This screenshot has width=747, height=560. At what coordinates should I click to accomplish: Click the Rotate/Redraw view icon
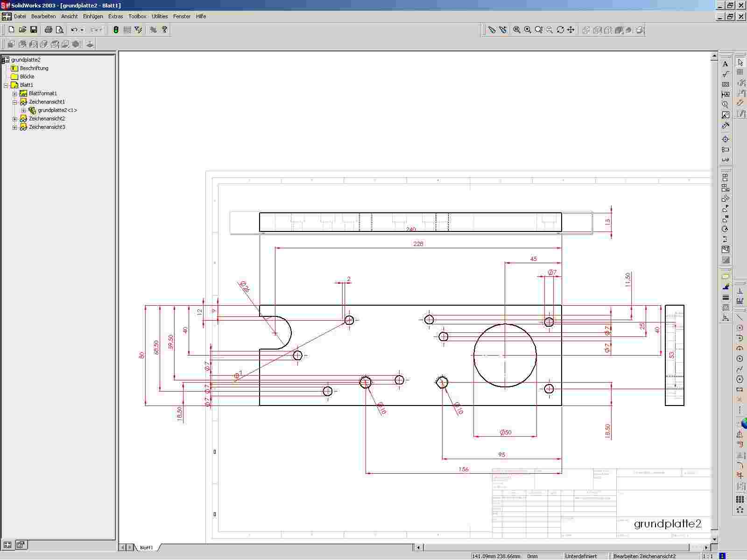(560, 30)
